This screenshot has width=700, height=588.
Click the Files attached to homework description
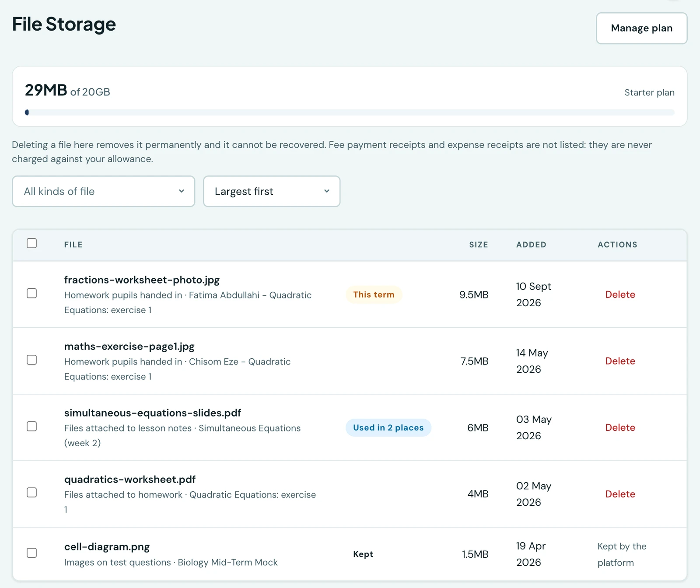190,502
